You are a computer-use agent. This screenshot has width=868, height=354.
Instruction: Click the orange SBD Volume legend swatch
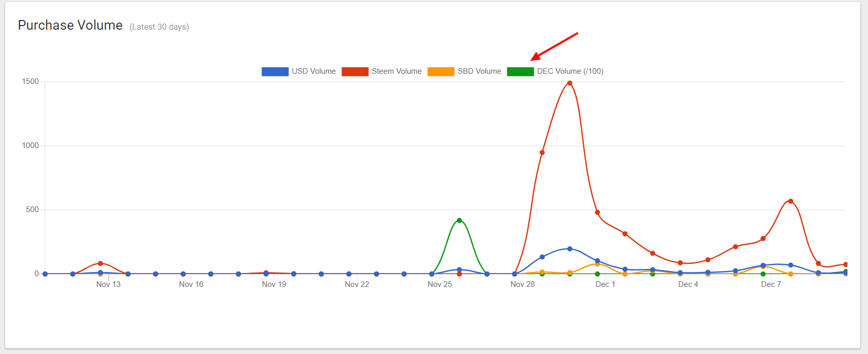440,72
